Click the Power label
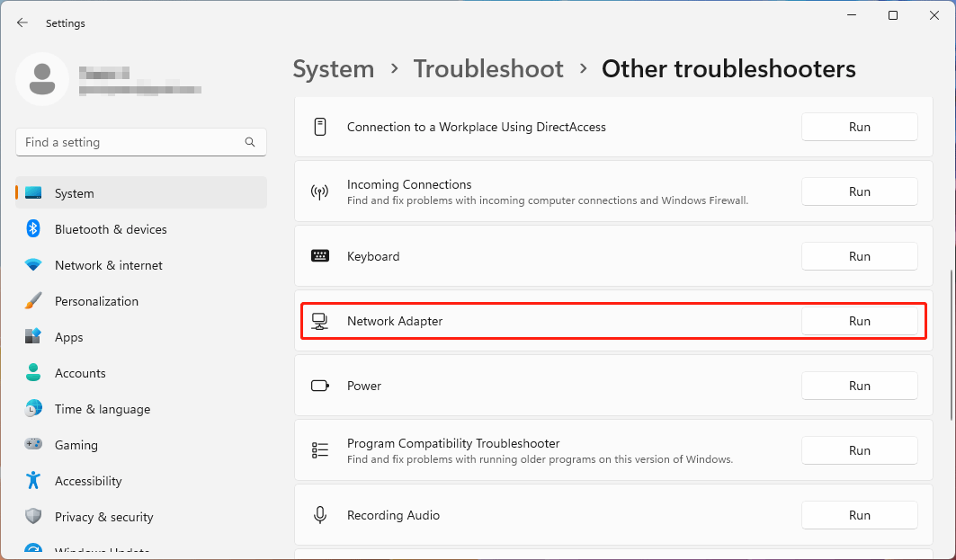 point(364,386)
